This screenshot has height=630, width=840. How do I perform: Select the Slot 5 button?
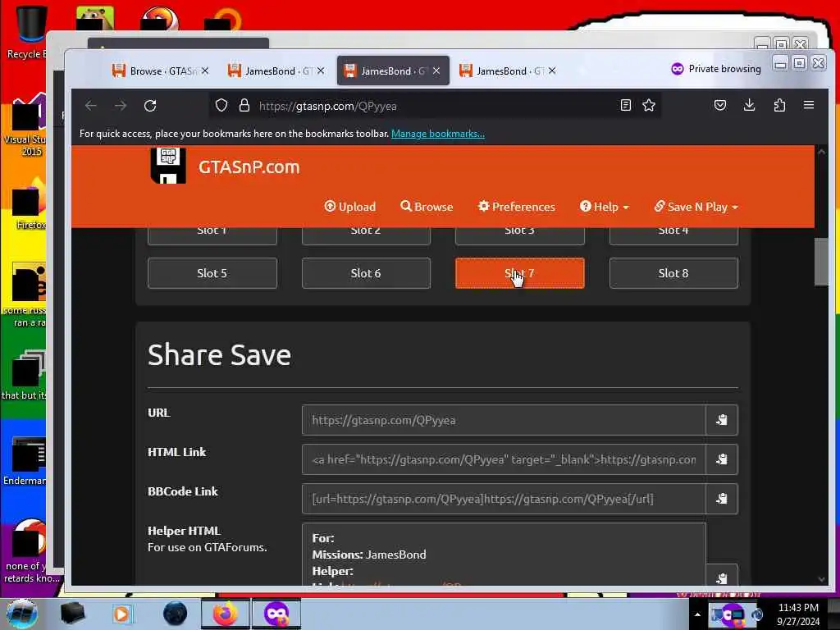click(212, 273)
